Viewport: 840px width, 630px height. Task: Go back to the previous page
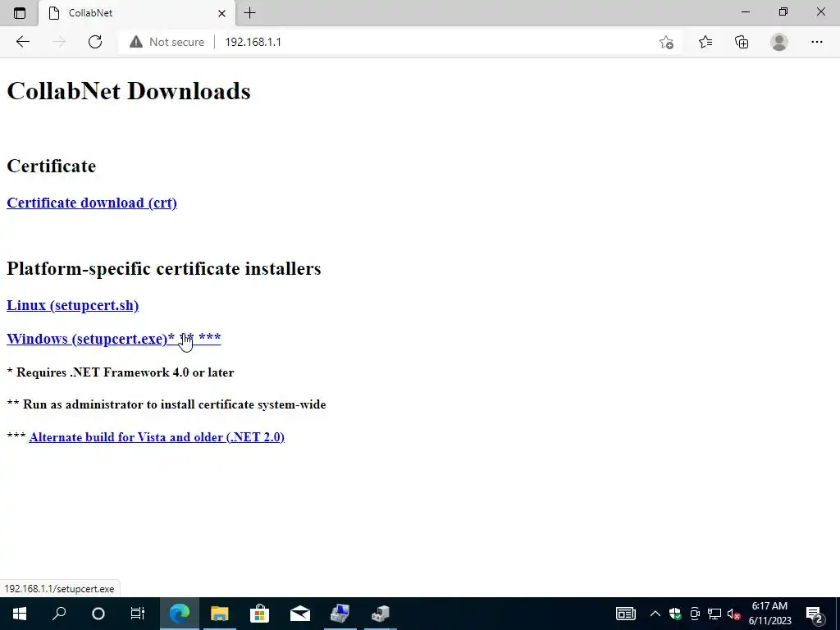tap(22, 42)
